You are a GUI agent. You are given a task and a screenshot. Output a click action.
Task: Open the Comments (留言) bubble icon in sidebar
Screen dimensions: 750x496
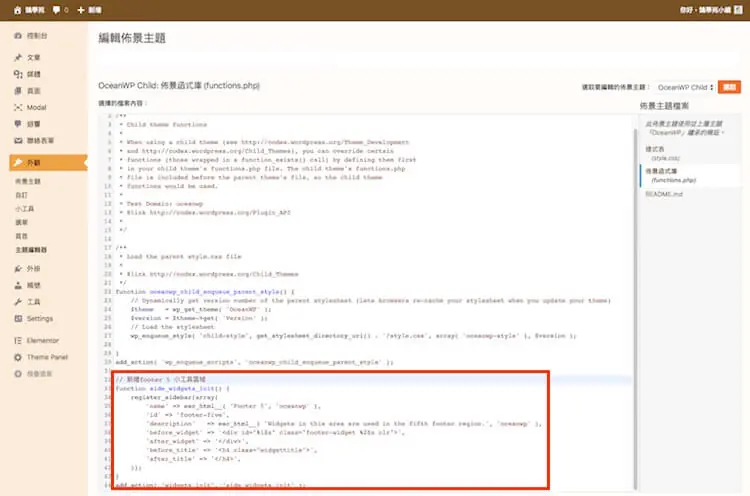click(x=18, y=124)
